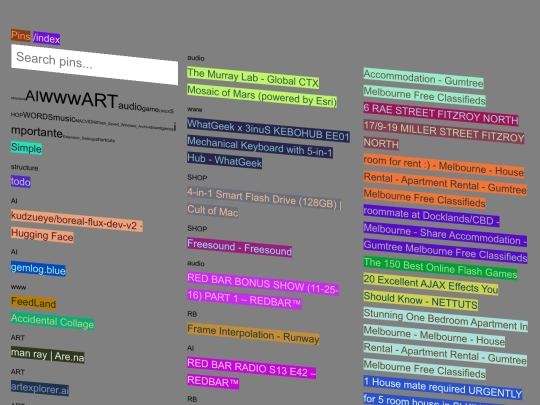Open the Pins breadcrumb link
Image resolution: width=540 pixels, height=405 pixels.
(21, 35)
